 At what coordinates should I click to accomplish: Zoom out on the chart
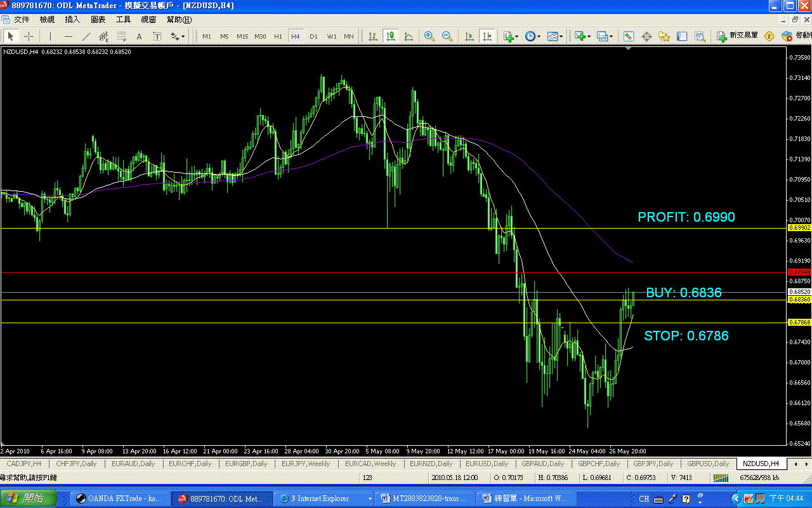(x=447, y=36)
